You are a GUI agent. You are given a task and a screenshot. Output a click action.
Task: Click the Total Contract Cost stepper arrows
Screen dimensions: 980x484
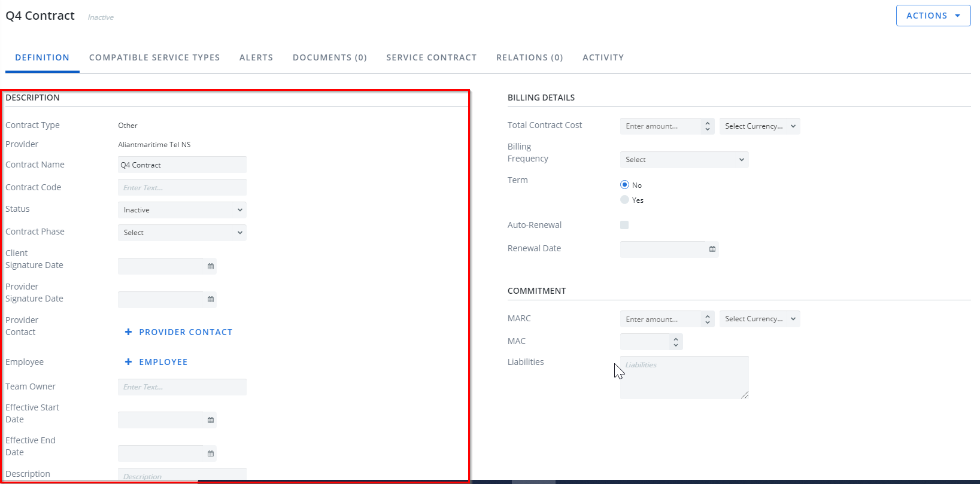[708, 126]
